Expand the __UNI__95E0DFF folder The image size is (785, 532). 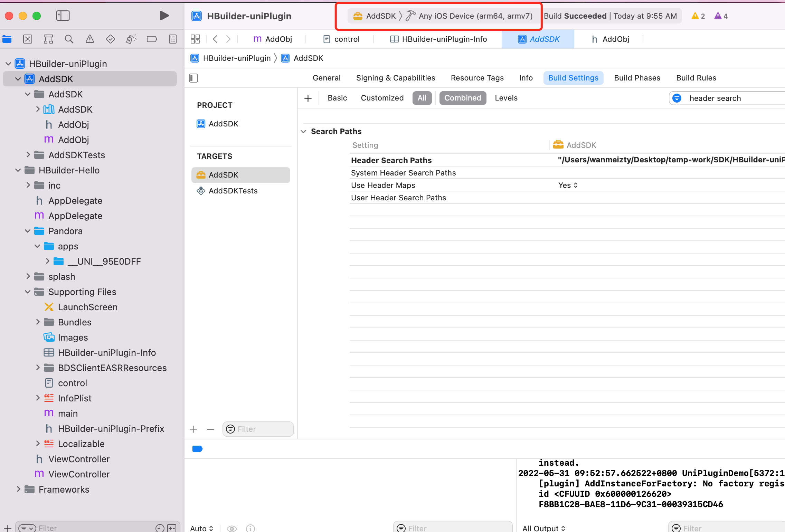tap(48, 262)
